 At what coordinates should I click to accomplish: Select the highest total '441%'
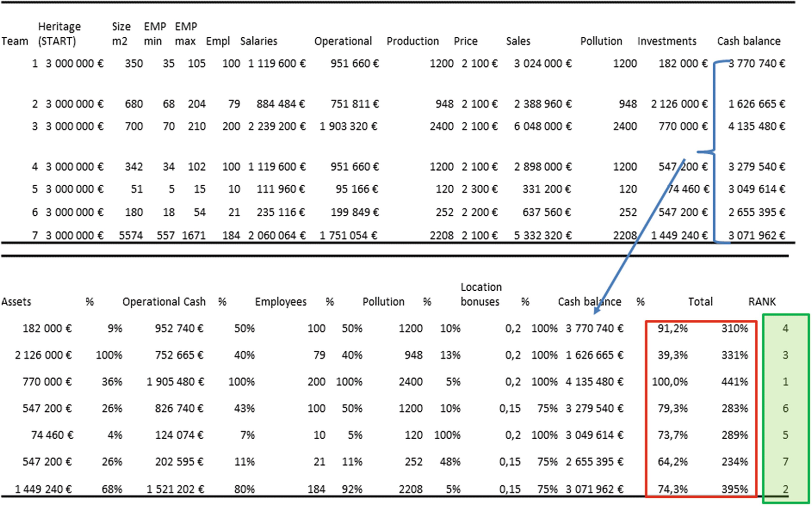735,382
